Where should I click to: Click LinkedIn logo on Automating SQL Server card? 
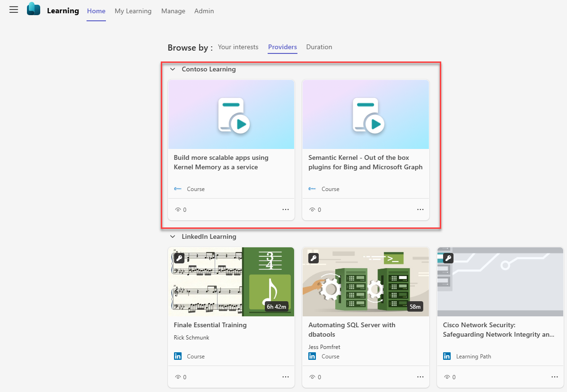tap(312, 356)
